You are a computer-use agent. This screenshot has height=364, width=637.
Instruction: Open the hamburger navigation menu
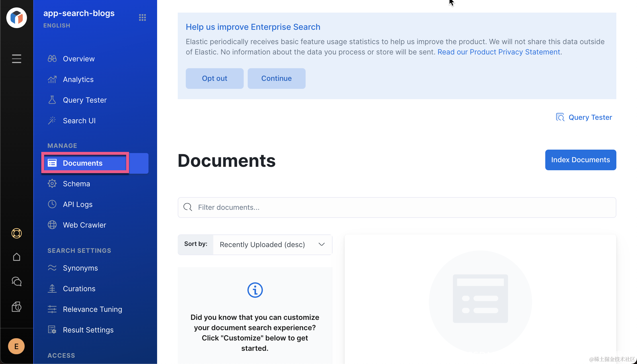pos(17,59)
